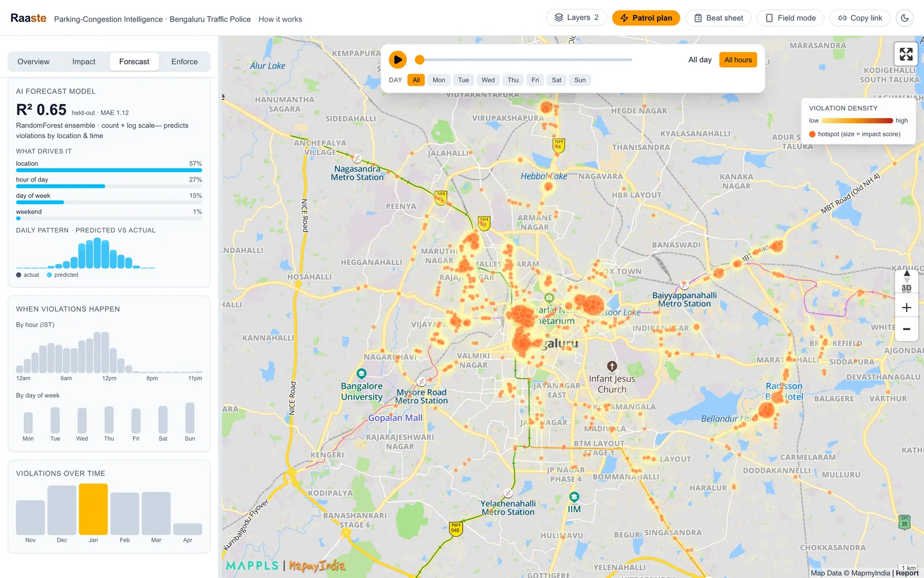Select the Wed day filter

pyautogui.click(x=488, y=80)
